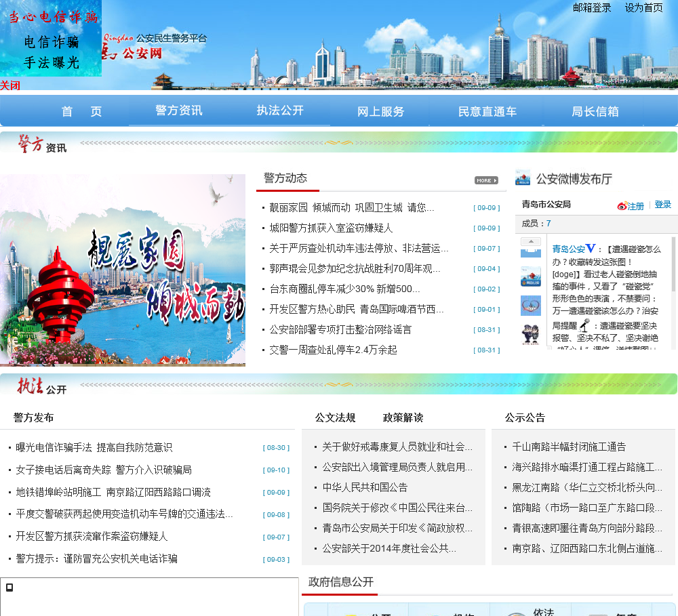This screenshot has width=678, height=616.
Task: Click the 靓丽家园 倾城而动 slideshow image
Action: coord(123,270)
